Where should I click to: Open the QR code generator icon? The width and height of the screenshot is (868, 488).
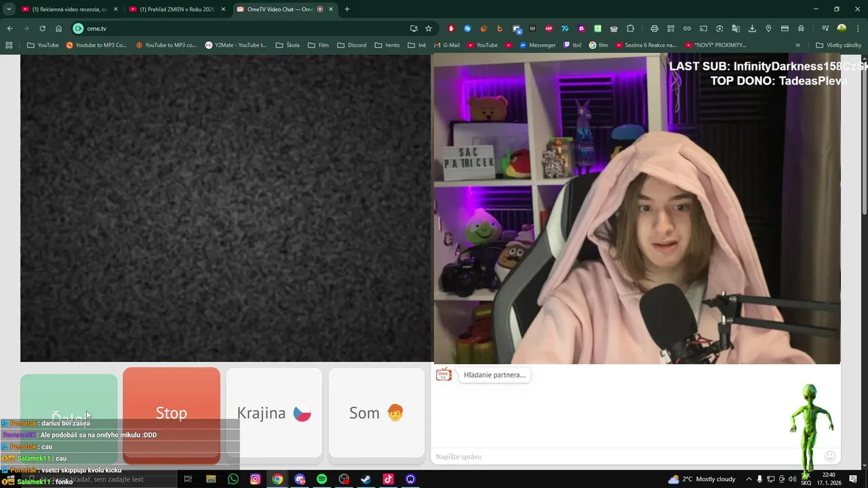[671, 28]
